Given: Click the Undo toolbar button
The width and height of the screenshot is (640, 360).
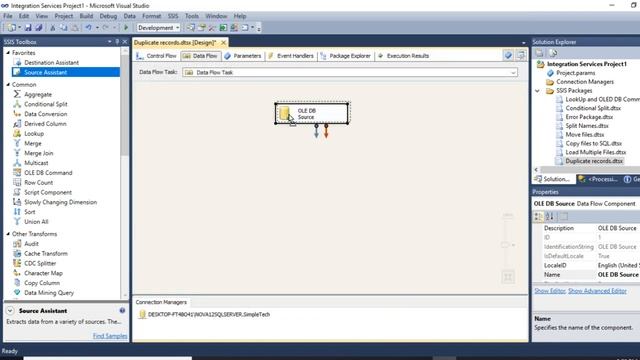Looking at the screenshot, I should [x=88, y=28].
